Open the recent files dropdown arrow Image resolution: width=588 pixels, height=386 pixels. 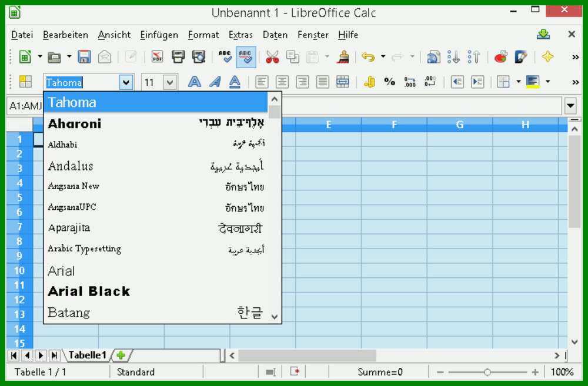point(69,57)
